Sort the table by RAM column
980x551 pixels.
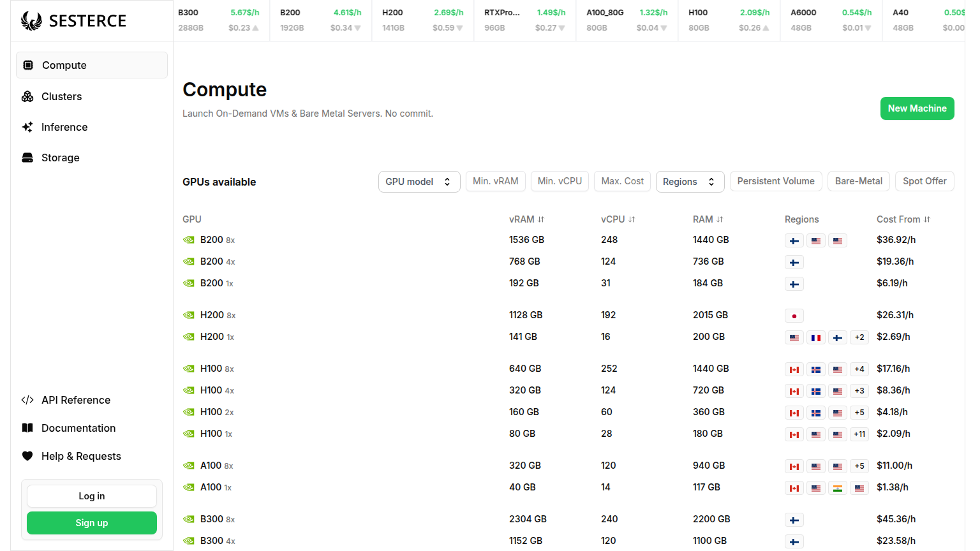pyautogui.click(x=708, y=219)
